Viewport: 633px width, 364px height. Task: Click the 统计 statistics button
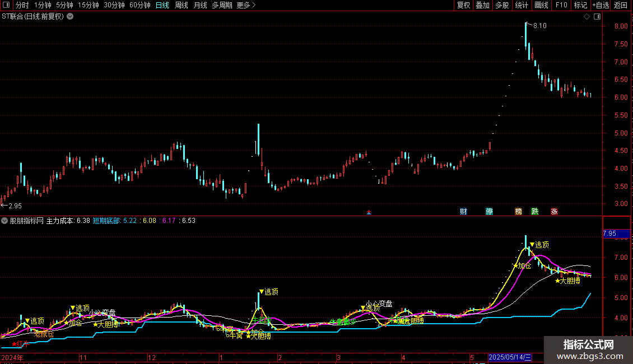[522, 5]
